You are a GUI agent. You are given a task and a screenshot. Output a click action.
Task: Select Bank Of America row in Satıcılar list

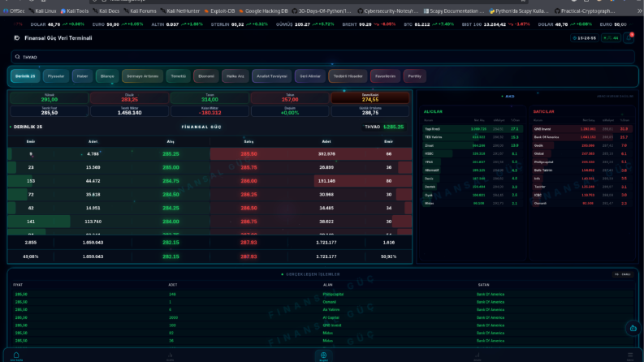(582, 137)
